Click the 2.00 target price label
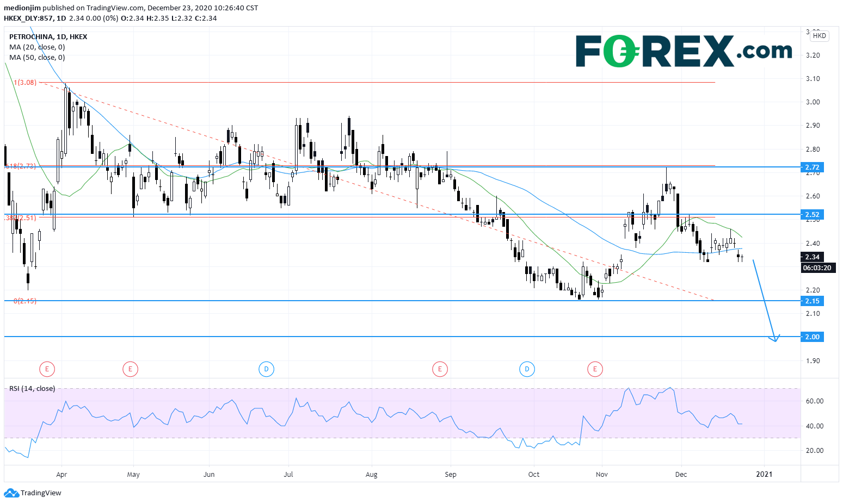The image size is (843, 504). [812, 337]
